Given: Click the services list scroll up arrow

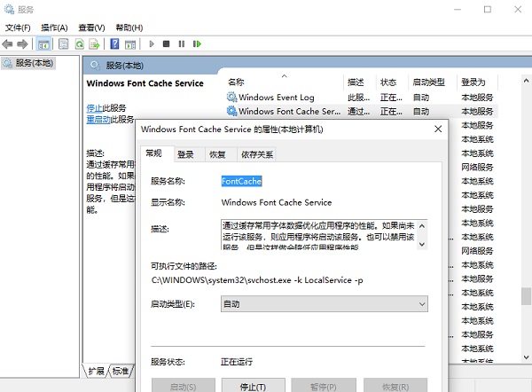Looking at the screenshot, I should click(x=526, y=81).
